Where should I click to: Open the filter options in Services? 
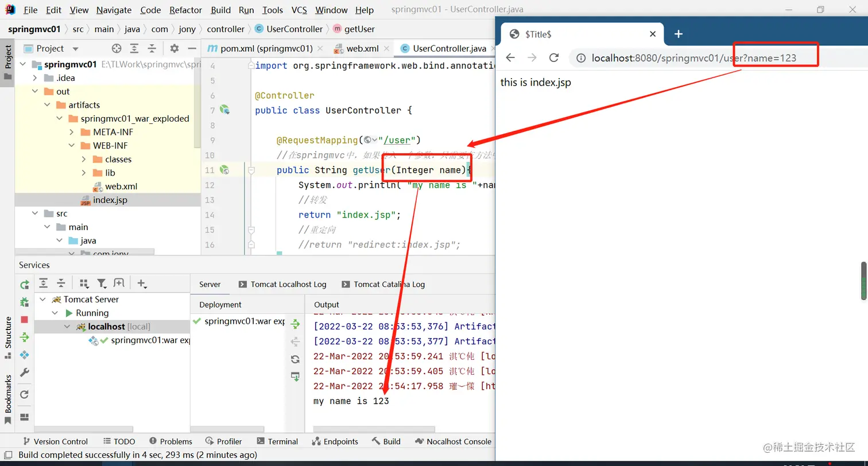coord(102,284)
